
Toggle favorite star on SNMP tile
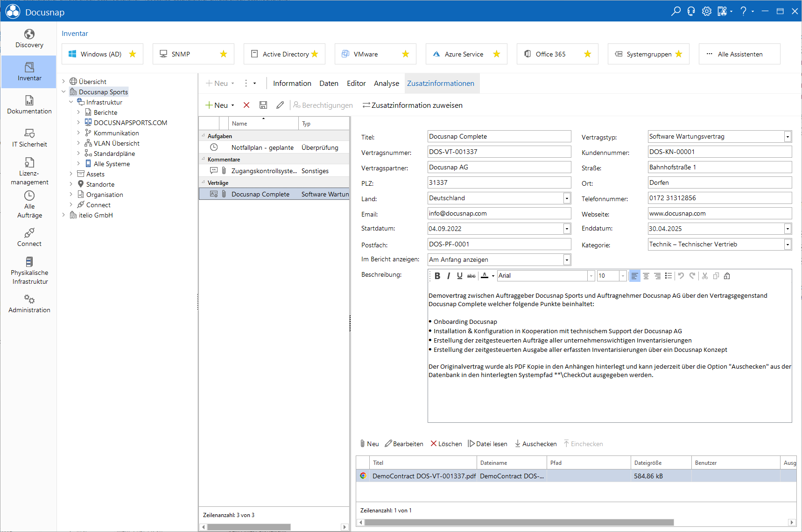(224, 54)
